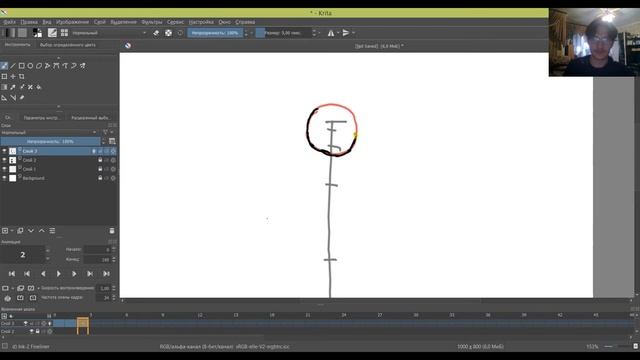Open the brush blending mode dropdown
This screenshot has width=640, height=360.
(x=109, y=33)
